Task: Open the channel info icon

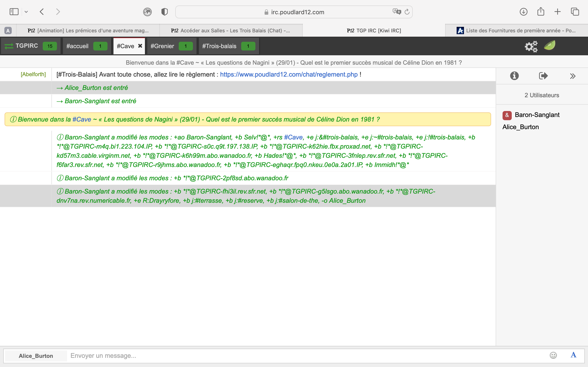Action: [514, 76]
